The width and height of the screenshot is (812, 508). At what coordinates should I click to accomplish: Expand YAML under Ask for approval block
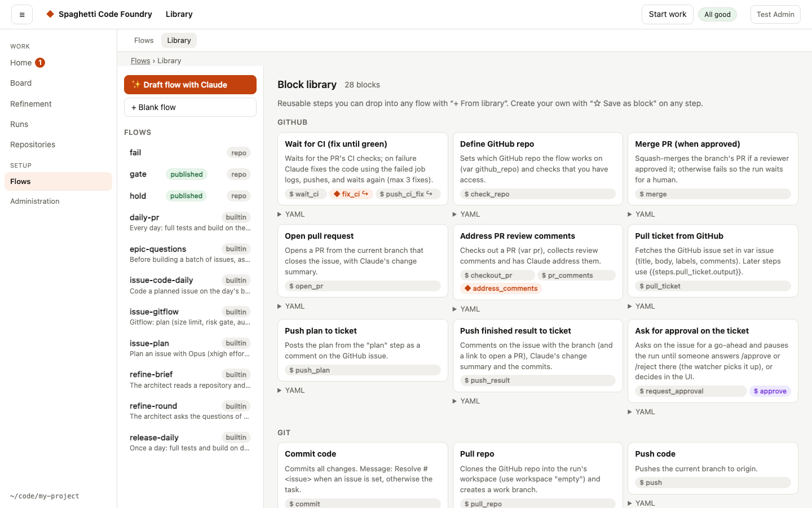click(x=641, y=412)
